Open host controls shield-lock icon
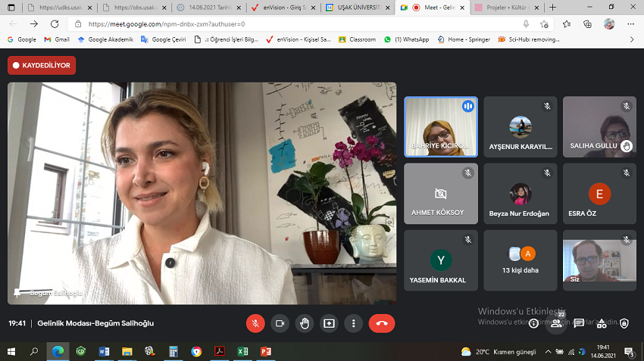 pyautogui.click(x=624, y=323)
